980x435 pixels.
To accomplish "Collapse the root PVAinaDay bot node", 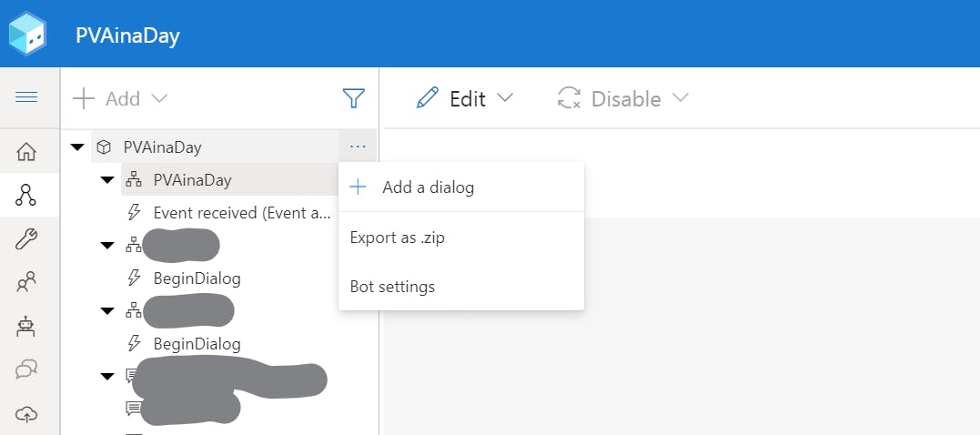I will pos(77,147).
